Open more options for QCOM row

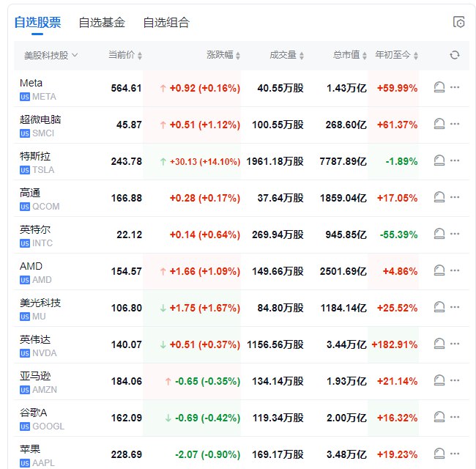[x=455, y=197]
